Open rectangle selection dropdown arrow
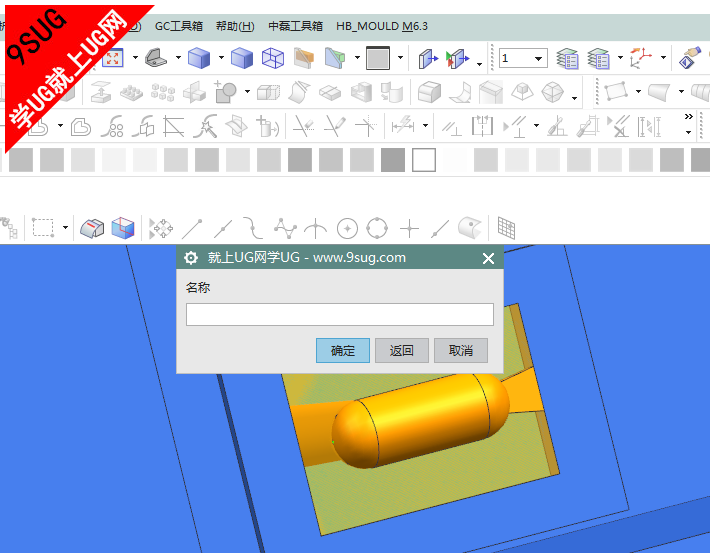Screen dimensions: 710x553 [x=66, y=227]
